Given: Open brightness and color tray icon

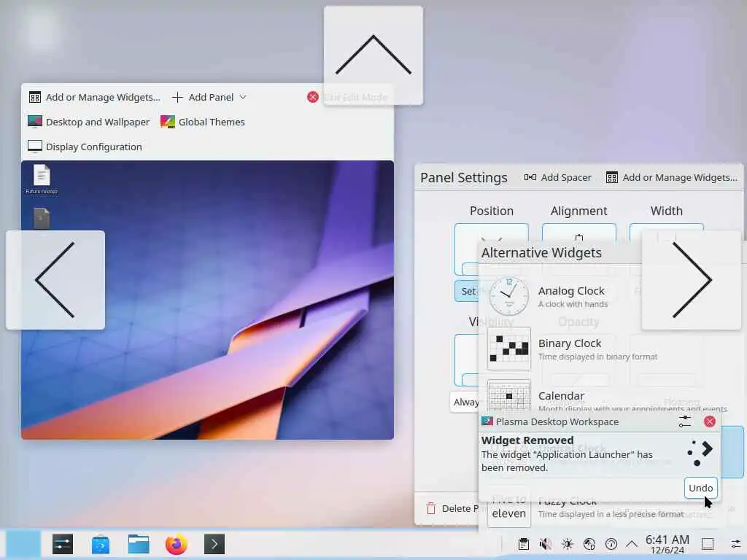Looking at the screenshot, I should coord(568,544).
